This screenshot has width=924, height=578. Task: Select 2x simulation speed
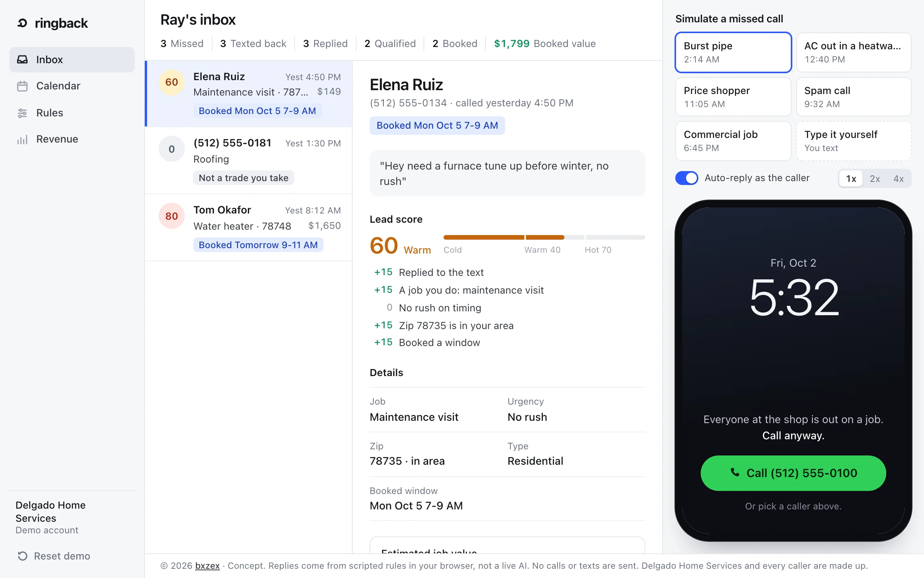coord(875,178)
